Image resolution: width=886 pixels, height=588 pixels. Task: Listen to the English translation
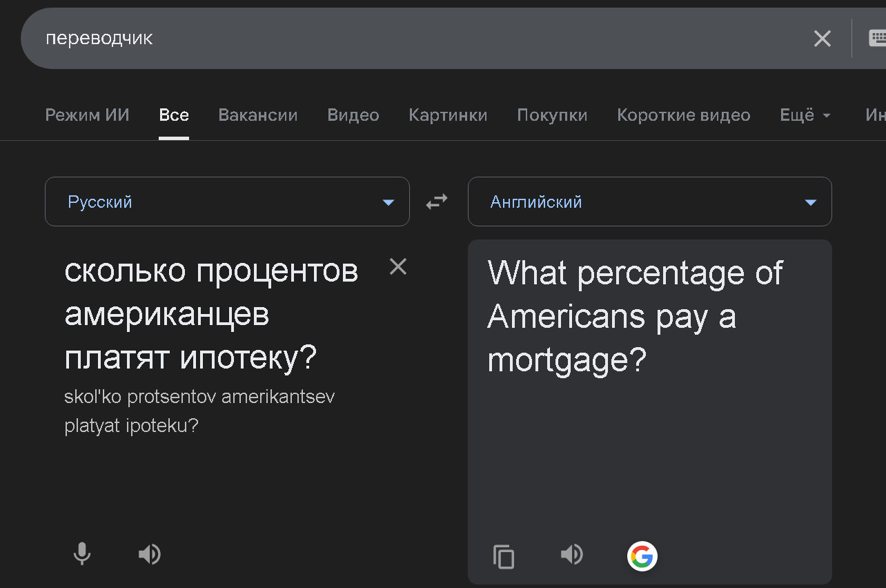[x=572, y=554]
